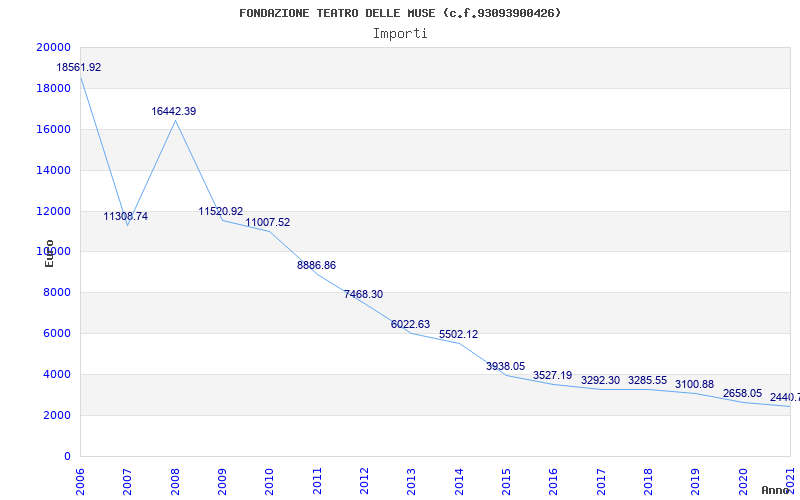Click the 2012 x-axis year label
The width and height of the screenshot is (800, 500).
pyautogui.click(x=364, y=482)
